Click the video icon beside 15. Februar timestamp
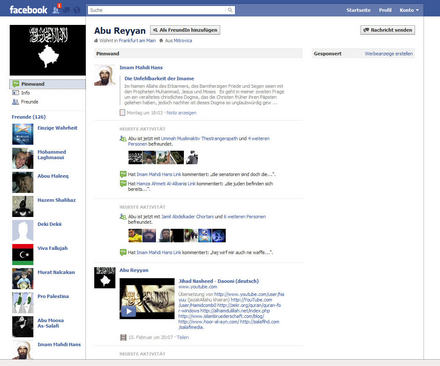The image size is (440, 366). point(123,337)
